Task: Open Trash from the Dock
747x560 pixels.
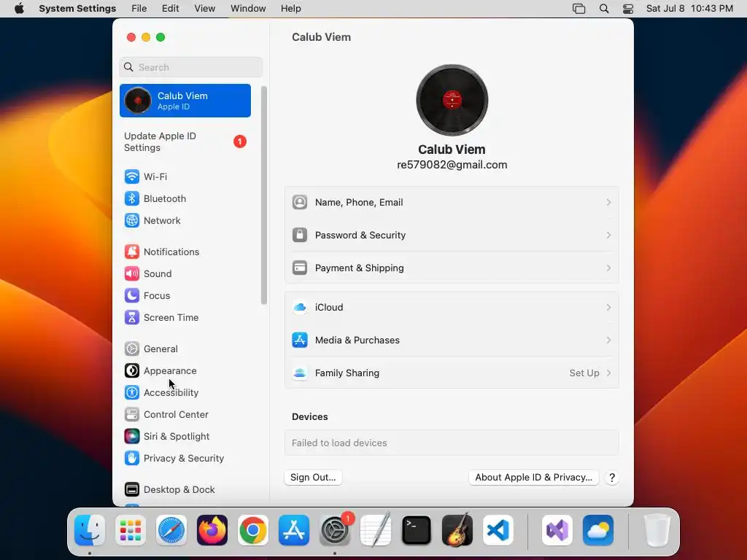Action: [x=657, y=530]
